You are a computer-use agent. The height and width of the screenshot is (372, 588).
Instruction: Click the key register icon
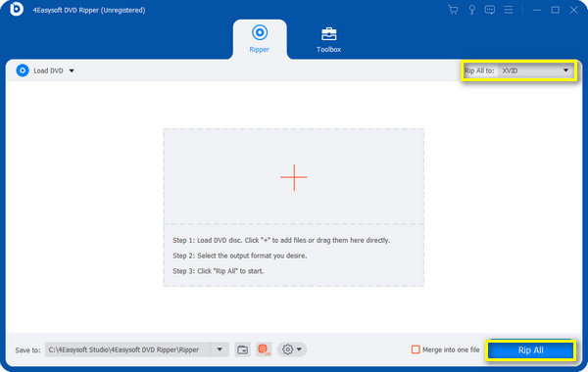471,10
